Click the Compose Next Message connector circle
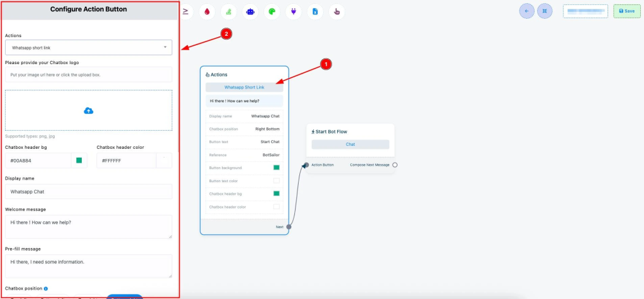 tap(395, 165)
